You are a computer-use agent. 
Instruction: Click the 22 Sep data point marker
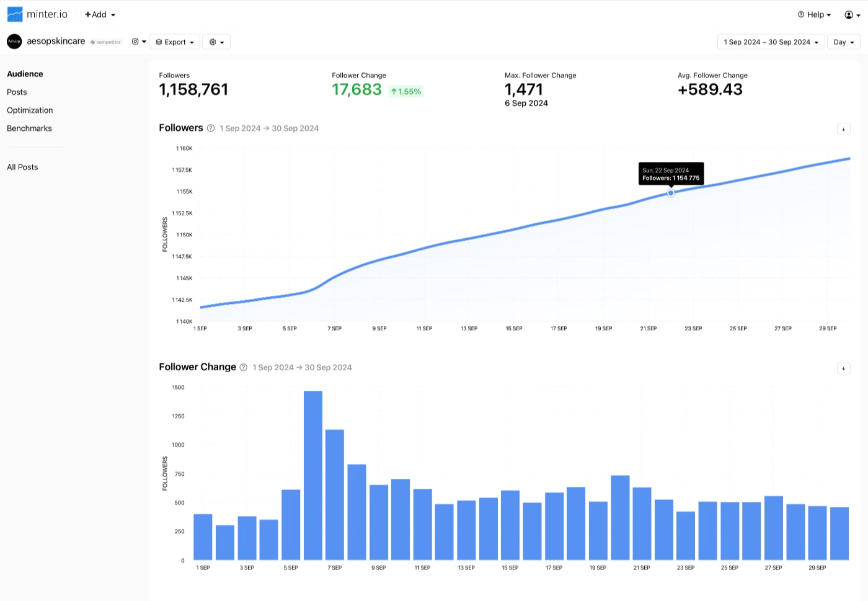click(671, 193)
